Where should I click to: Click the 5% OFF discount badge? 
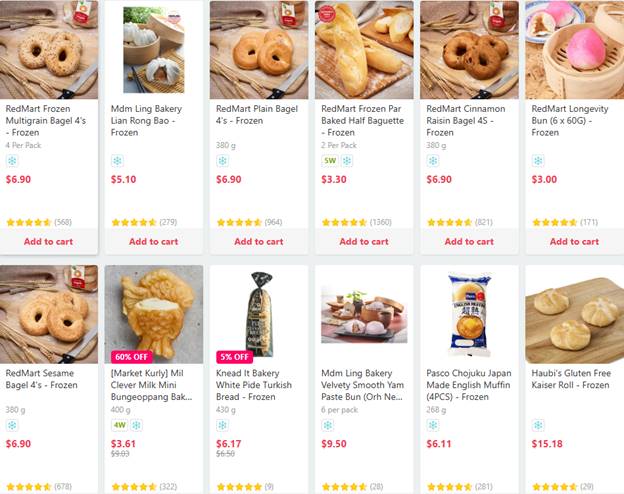coord(234,356)
